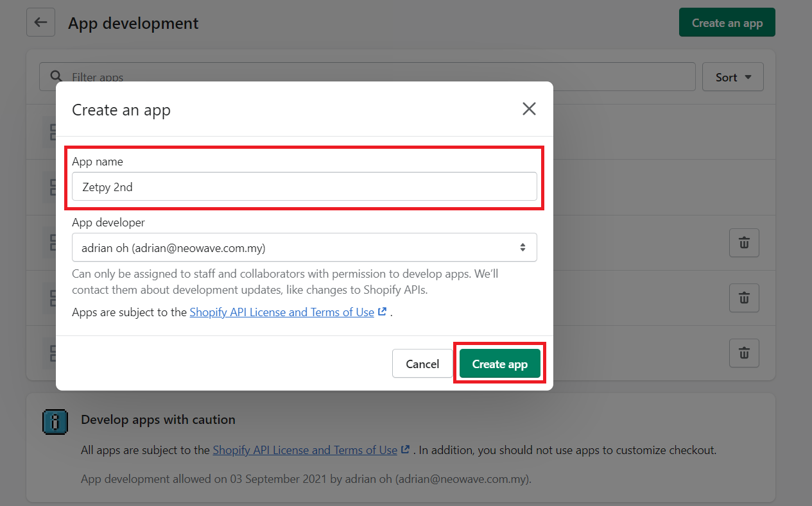Click the App development page title
The height and width of the screenshot is (506, 812).
click(x=134, y=24)
